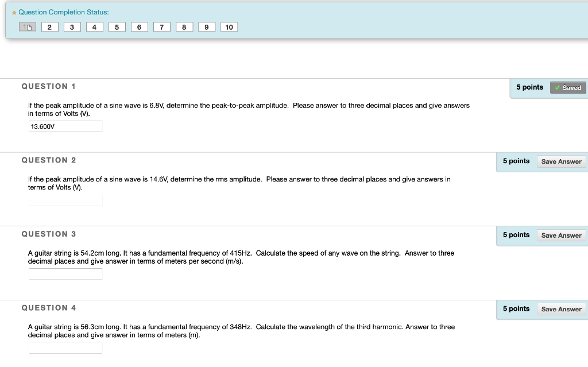
Task: Save the answer for Question 2
Action: [x=561, y=161]
